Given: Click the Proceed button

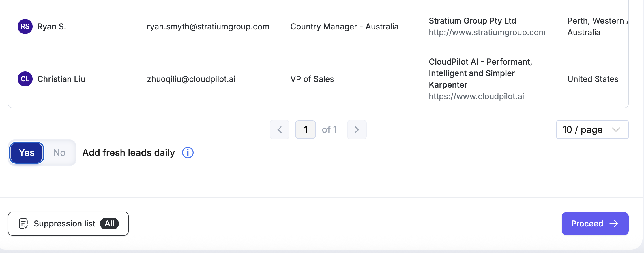Looking at the screenshot, I should pos(595,224).
